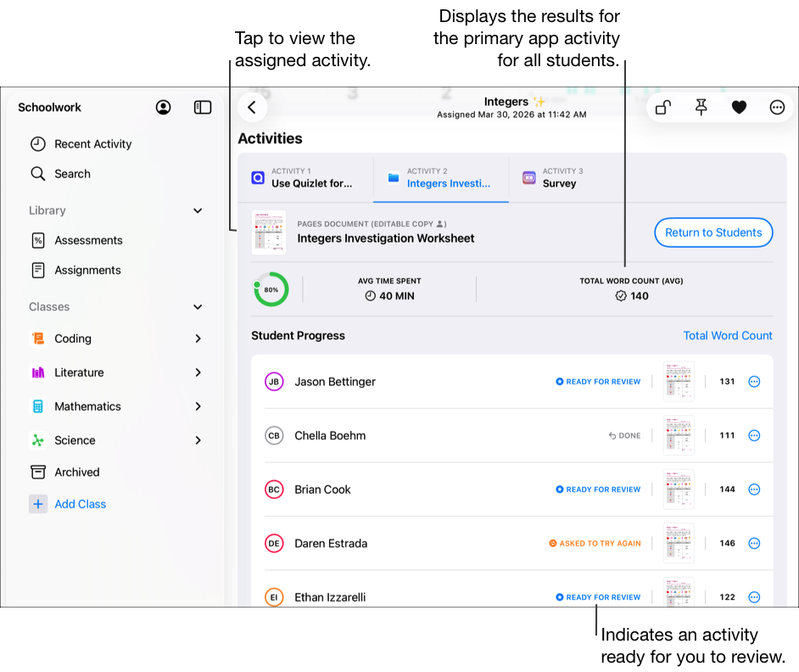
Task: Switch to the Survey activity tab
Action: (561, 178)
